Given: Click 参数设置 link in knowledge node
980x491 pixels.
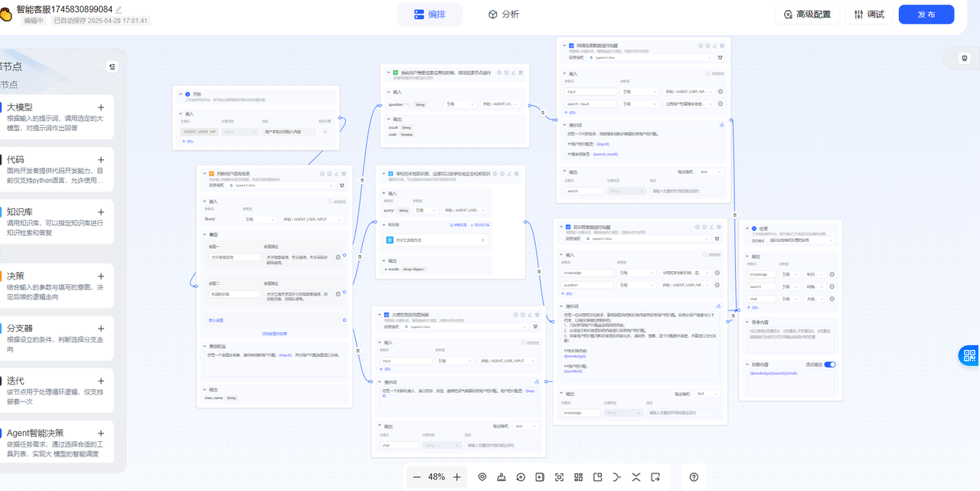Looking at the screenshot, I should (x=458, y=224).
